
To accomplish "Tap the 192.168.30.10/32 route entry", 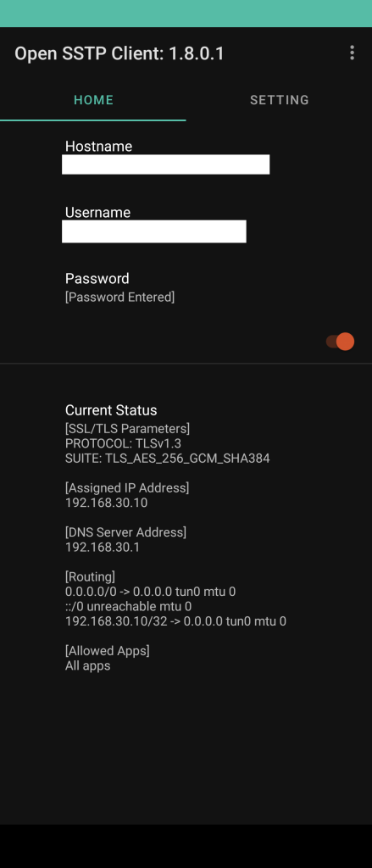I will pyautogui.click(x=175, y=621).
